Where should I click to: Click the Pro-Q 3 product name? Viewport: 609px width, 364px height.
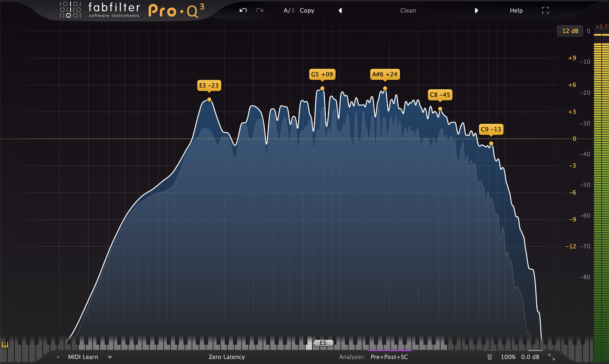tap(176, 10)
